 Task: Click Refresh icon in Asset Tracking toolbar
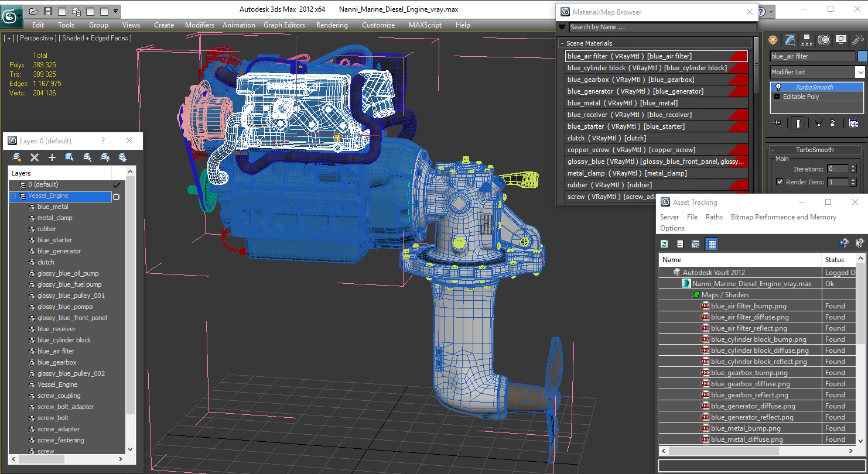pyautogui.click(x=665, y=244)
